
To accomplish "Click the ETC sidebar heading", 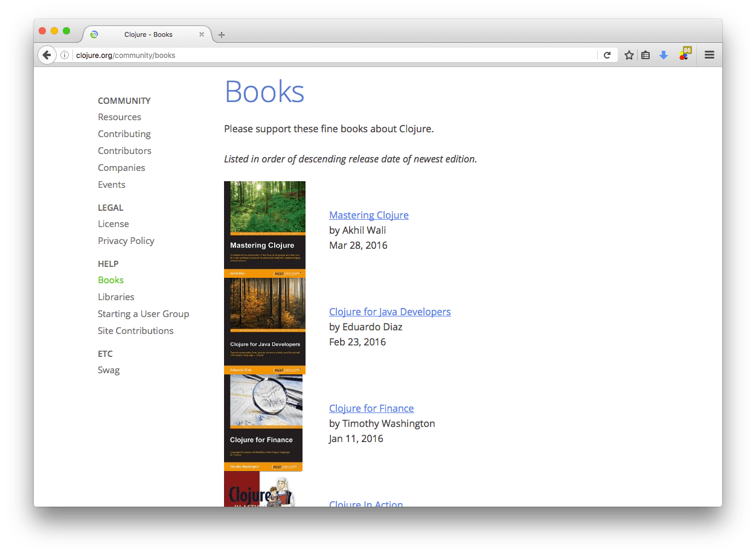I will (x=105, y=354).
